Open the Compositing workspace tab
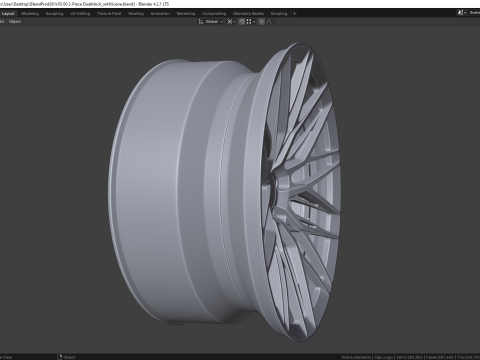This screenshot has height=360, width=480. (214, 14)
